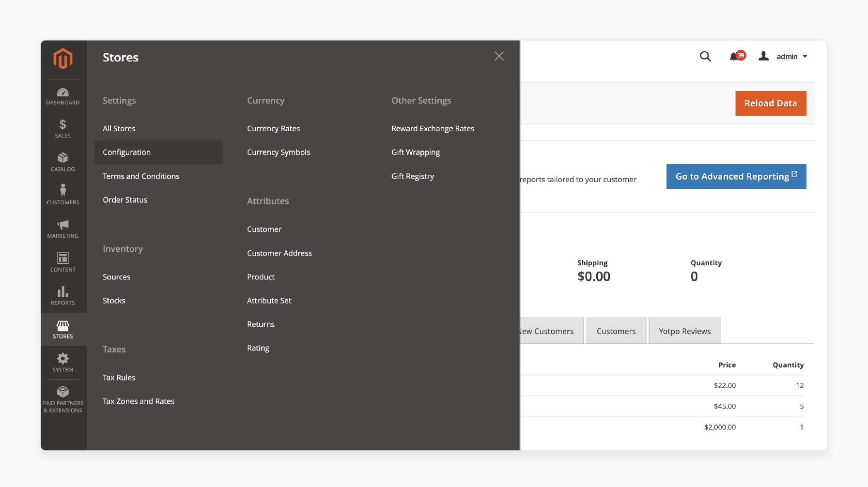Click the Magento logo icon
Viewport: 868px width, 487px height.
pos(63,59)
